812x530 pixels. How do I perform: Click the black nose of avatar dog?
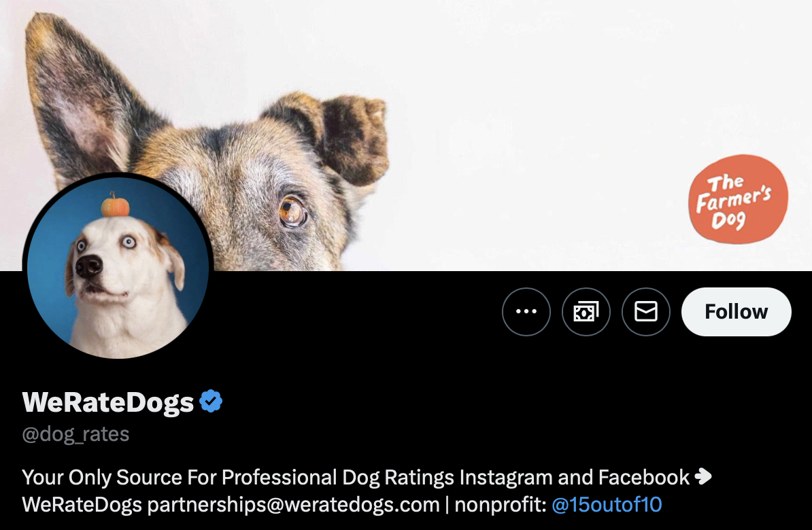click(88, 266)
